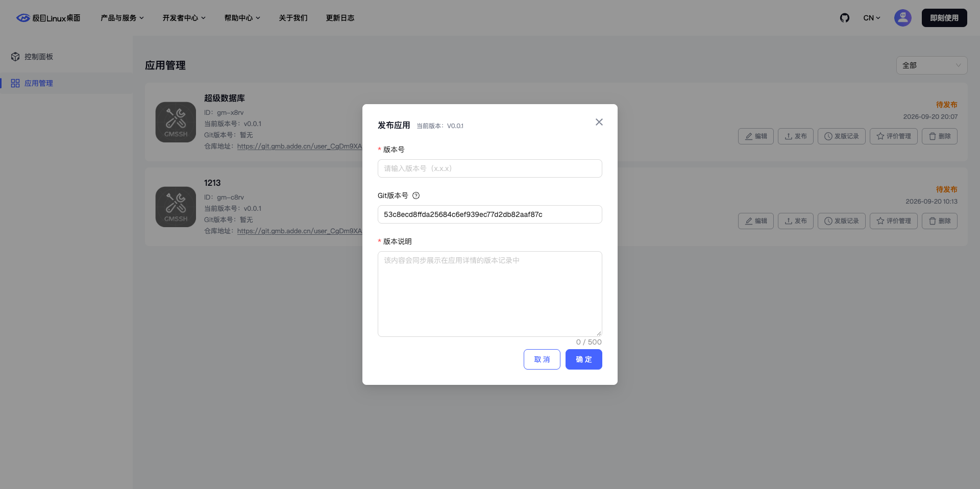Click the 控制面板 cube icon in sidebar
980x489 pixels.
pos(15,57)
